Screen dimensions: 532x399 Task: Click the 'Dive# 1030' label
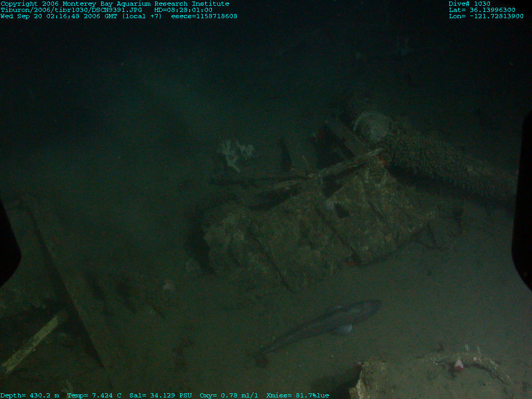[469, 4]
